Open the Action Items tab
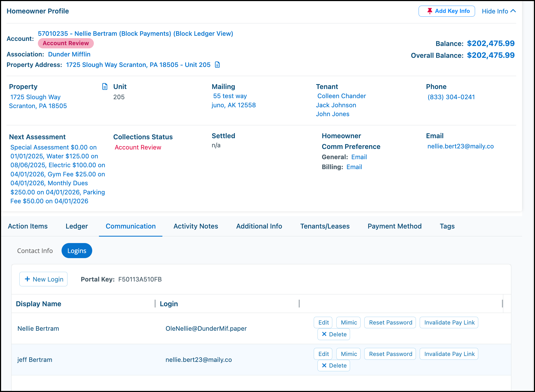 tap(28, 226)
